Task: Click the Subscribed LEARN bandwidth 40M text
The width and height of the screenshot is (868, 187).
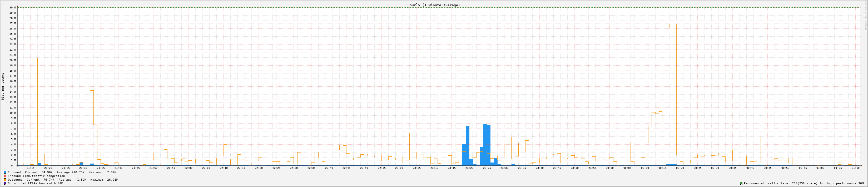Action: point(35,183)
